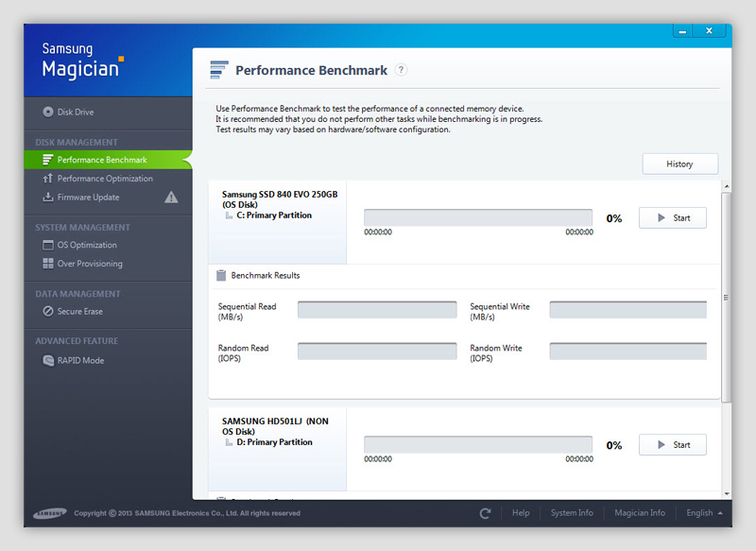Navigate to Secure Erase

pyautogui.click(x=108, y=311)
